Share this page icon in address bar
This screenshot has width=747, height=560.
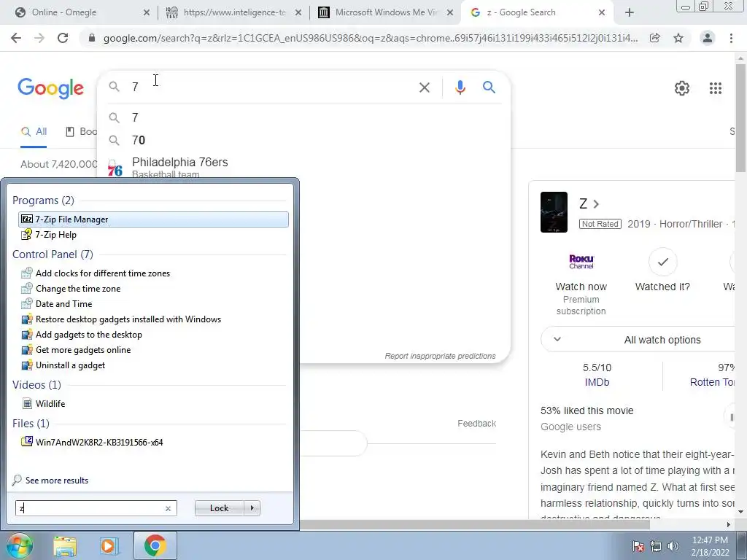[x=655, y=38]
